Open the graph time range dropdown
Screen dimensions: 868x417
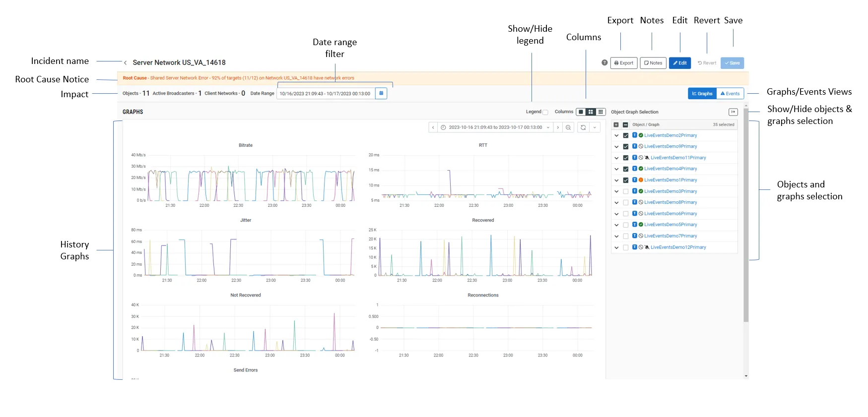pos(495,127)
